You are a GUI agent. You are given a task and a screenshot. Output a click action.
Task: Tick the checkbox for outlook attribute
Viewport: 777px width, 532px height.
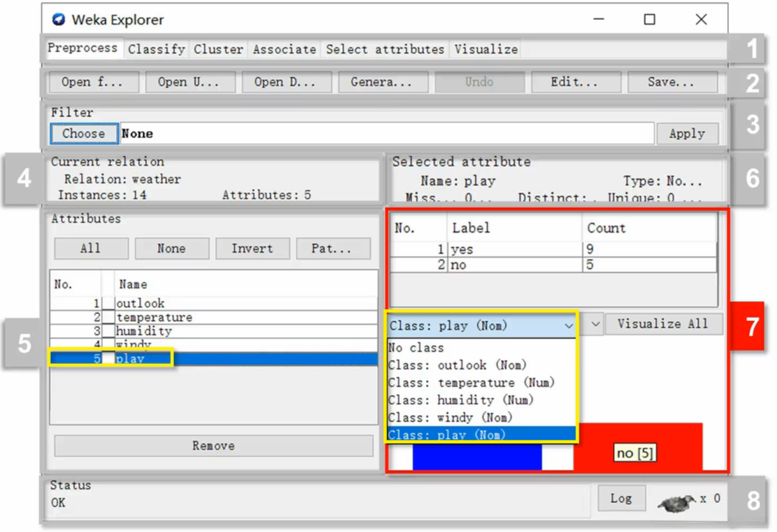coord(108,303)
